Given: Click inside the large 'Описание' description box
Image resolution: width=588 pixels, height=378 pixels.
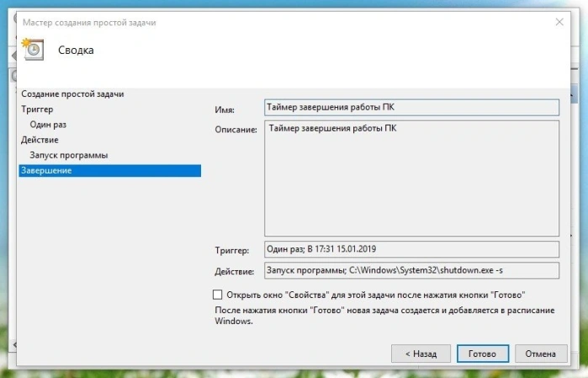Looking at the screenshot, I should pos(411,178).
